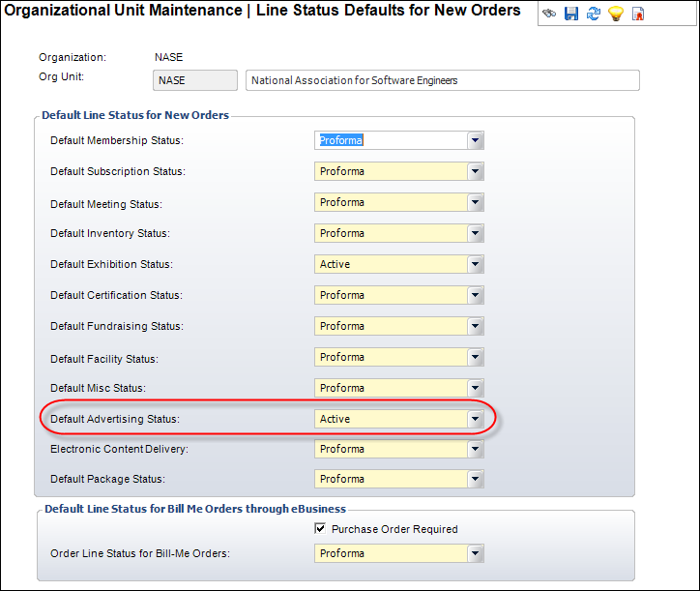Click the 'Default Exhibition Status:' label
The height and width of the screenshot is (591, 700).
pos(111,264)
